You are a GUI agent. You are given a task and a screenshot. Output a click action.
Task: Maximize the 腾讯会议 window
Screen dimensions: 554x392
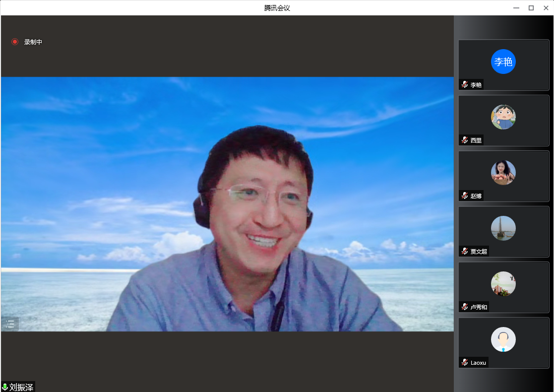(x=531, y=8)
